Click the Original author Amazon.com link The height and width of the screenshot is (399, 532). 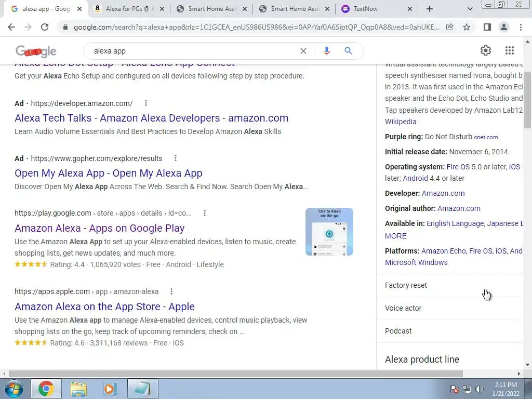pyautogui.click(x=459, y=208)
